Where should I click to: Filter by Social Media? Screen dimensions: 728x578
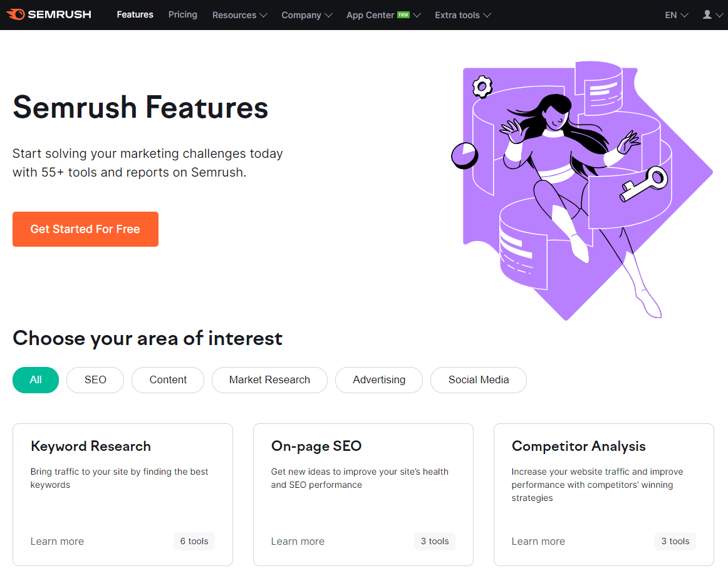[478, 379]
